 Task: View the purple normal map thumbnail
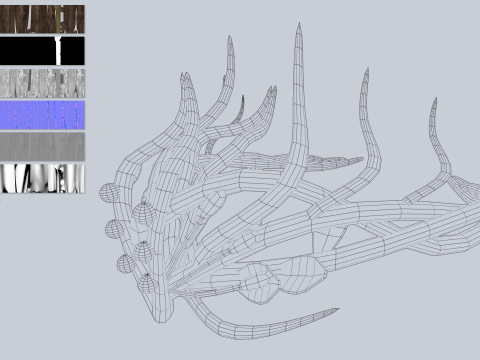click(42, 115)
